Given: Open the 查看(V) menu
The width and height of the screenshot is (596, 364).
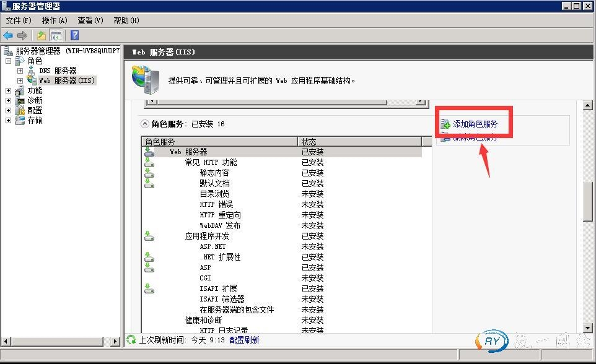Looking at the screenshot, I should coord(90,20).
